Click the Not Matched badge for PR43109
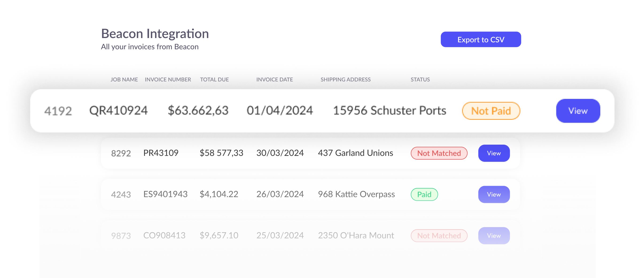 [439, 153]
